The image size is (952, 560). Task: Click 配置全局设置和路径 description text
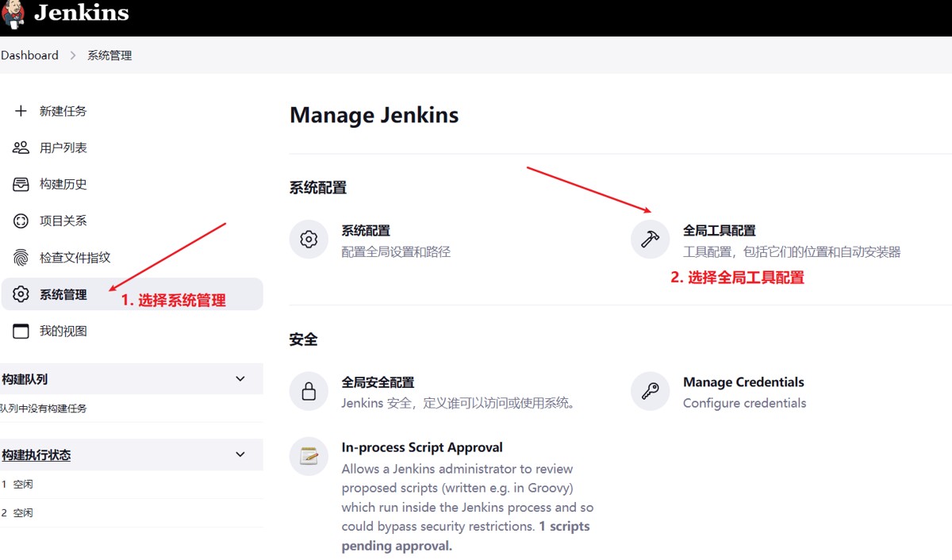tap(396, 252)
